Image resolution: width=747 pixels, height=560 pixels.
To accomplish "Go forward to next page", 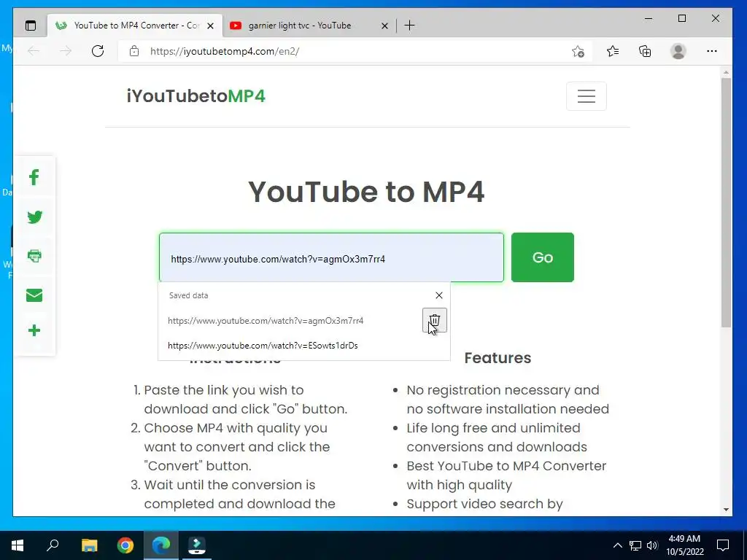I will pyautogui.click(x=66, y=51).
